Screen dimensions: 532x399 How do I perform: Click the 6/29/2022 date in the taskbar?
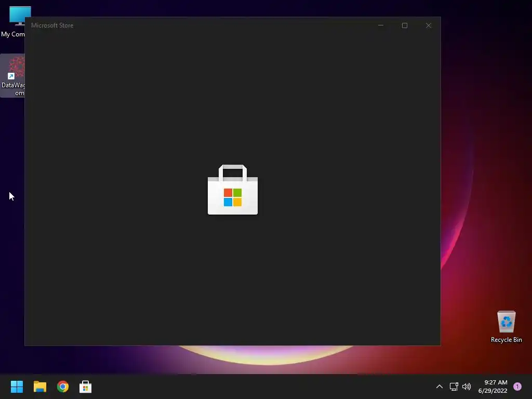pos(493,391)
